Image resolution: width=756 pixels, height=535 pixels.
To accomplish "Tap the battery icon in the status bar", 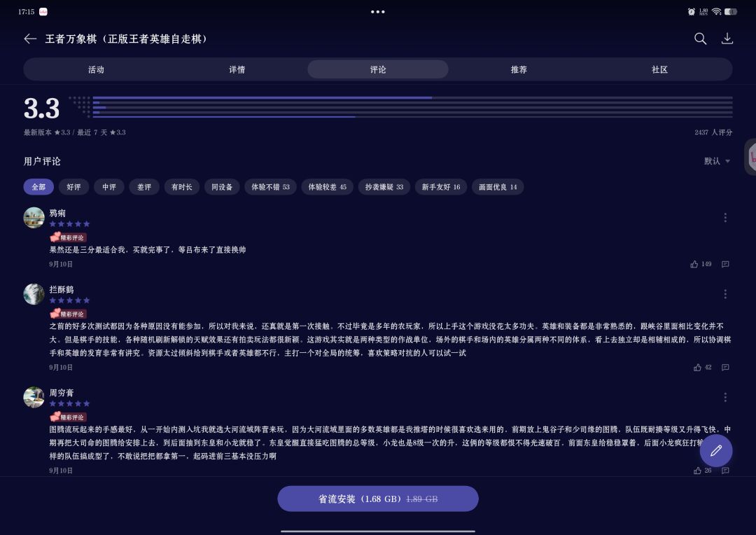I will [730, 12].
